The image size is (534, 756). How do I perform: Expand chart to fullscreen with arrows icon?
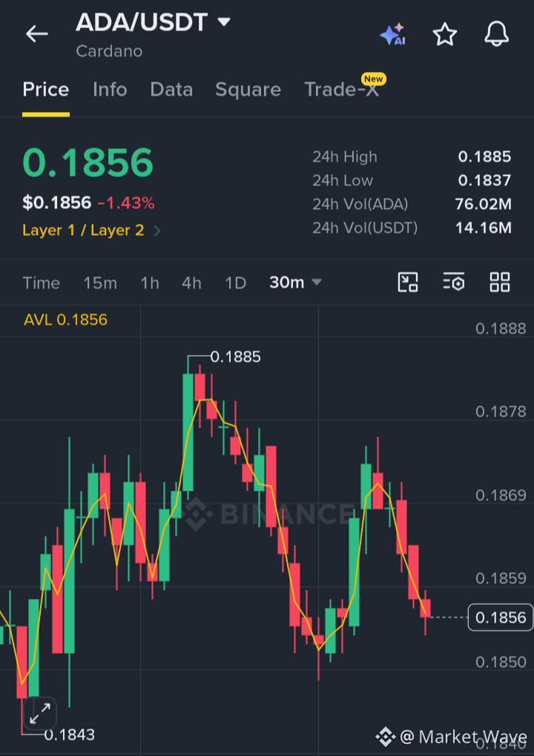pyautogui.click(x=40, y=714)
